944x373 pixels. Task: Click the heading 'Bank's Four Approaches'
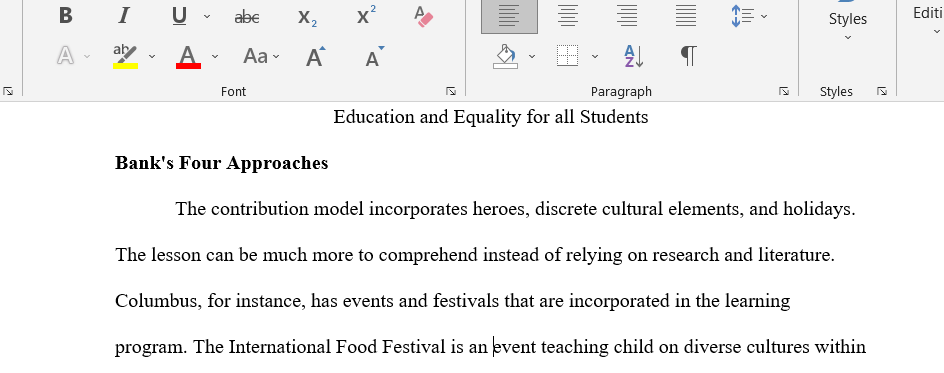[222, 163]
